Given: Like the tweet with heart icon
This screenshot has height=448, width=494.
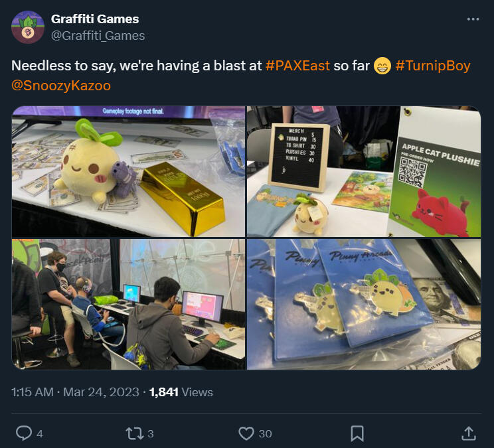Looking at the screenshot, I should point(246,433).
